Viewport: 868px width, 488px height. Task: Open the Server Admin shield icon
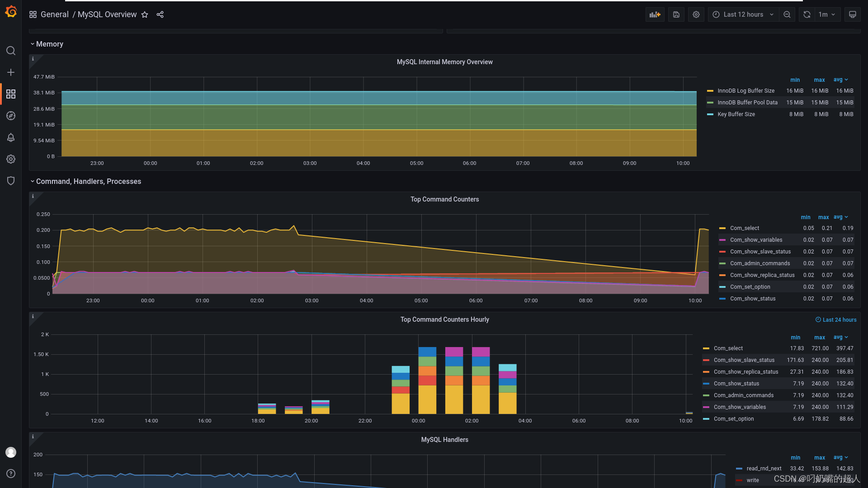click(11, 181)
